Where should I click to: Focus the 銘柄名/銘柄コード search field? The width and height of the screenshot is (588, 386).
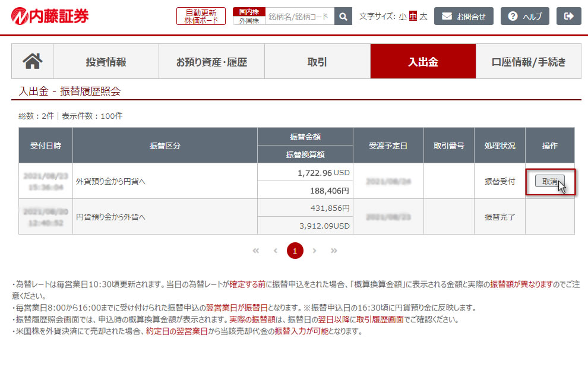coord(299,16)
